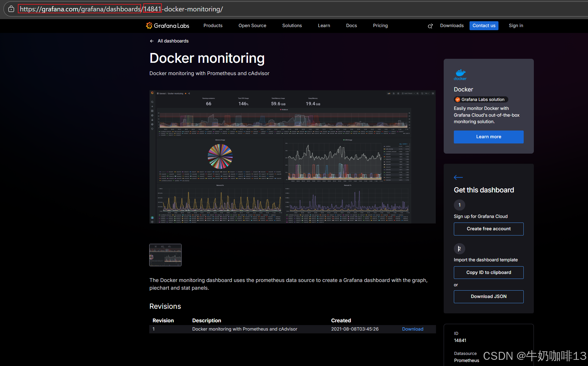
Task: Click the Docker monitoring page title
Action: (x=207, y=58)
